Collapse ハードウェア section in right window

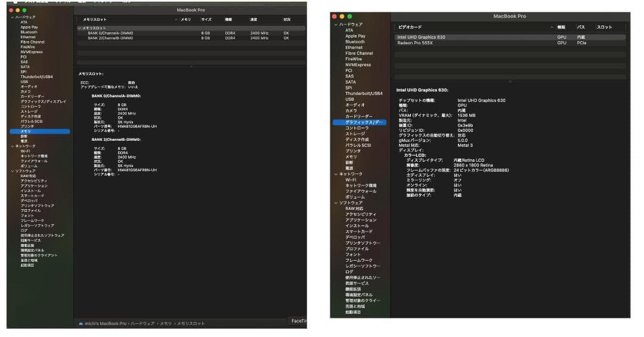click(x=336, y=24)
